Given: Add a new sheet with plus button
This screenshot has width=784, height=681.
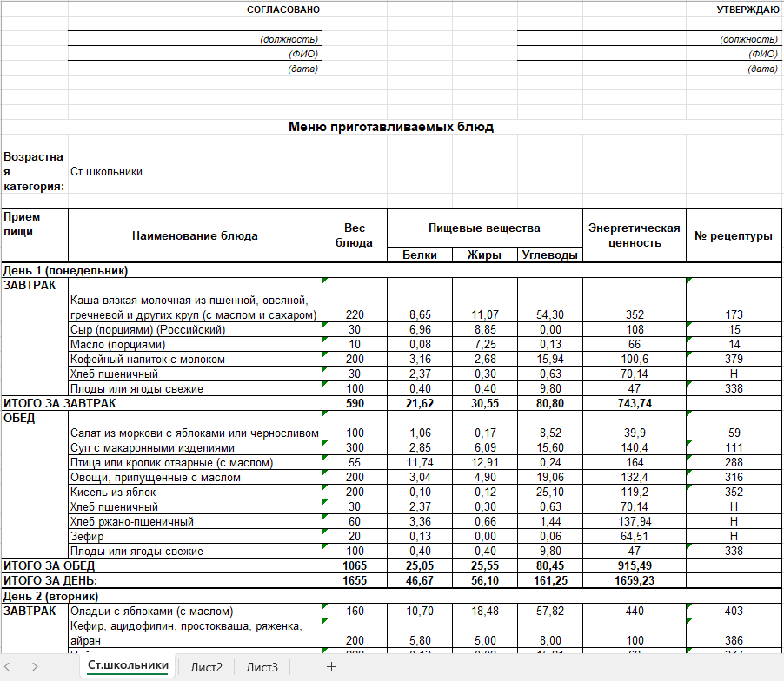Looking at the screenshot, I should pos(330,666).
